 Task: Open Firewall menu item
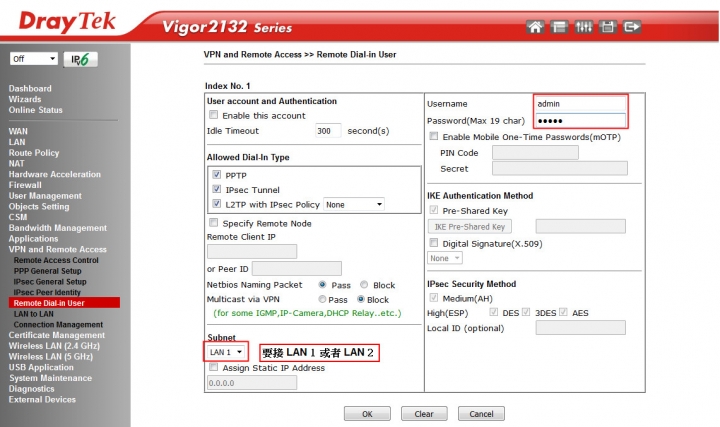click(25, 185)
